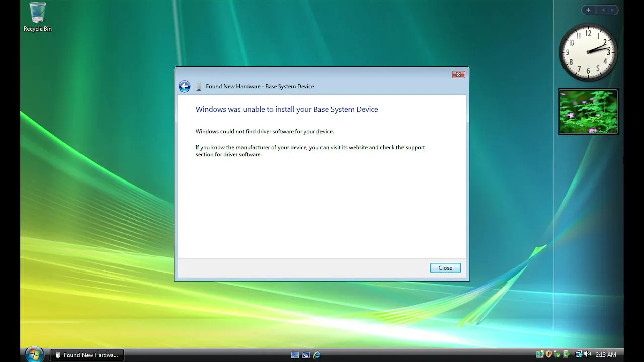Screen dimensions: 644x362
Task: Open the Windows Start orb
Action: 34,354
